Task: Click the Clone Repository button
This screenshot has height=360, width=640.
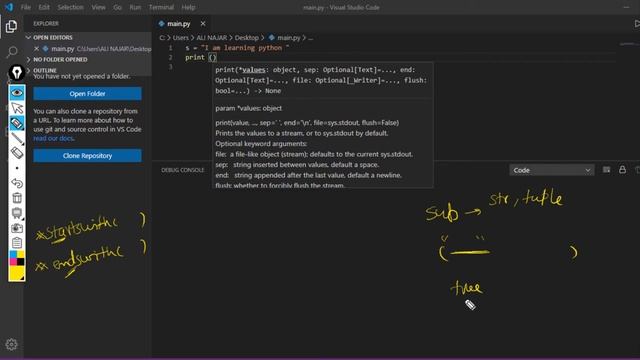Action: pos(87,156)
